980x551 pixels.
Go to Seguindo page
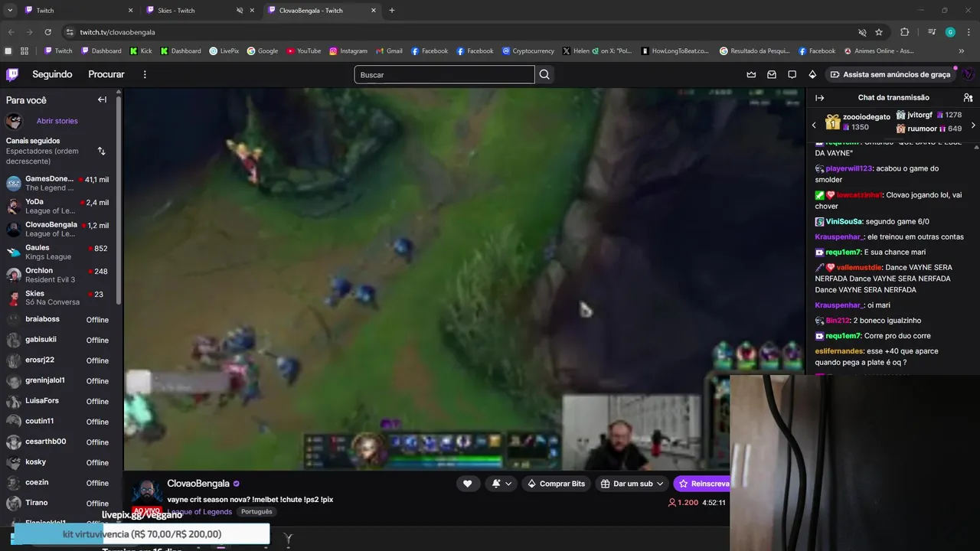click(52, 74)
